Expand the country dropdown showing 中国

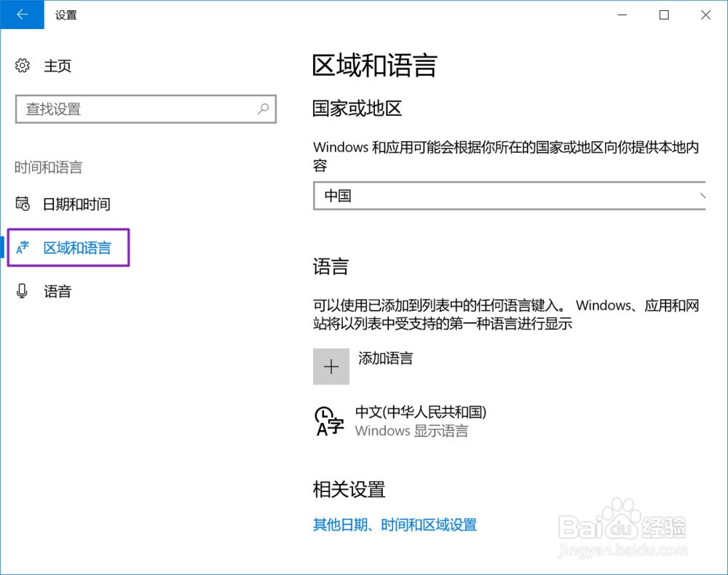pos(510,196)
